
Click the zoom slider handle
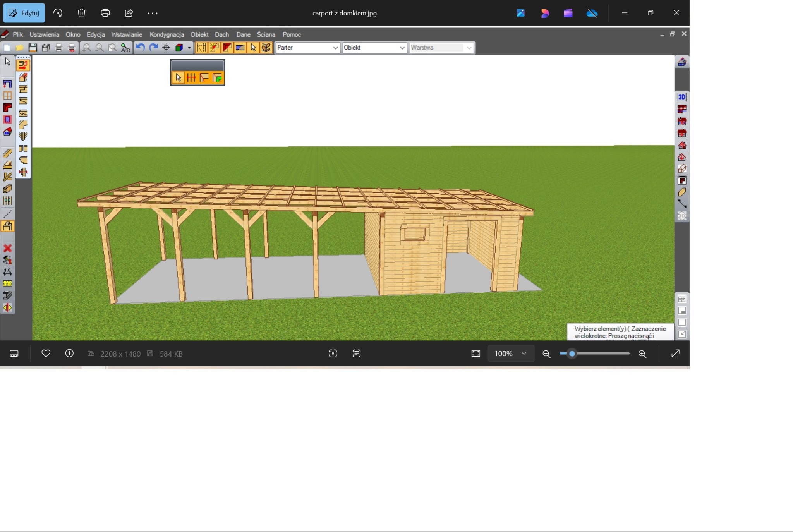572,354
